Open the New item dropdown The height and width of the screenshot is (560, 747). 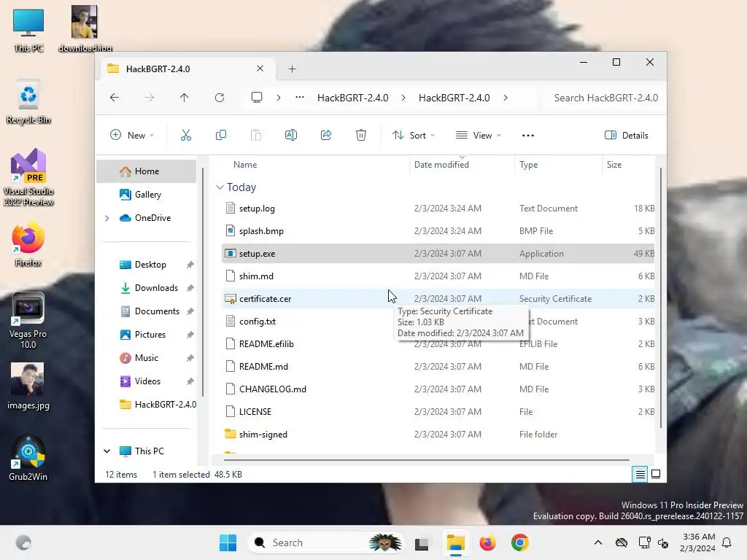(132, 135)
